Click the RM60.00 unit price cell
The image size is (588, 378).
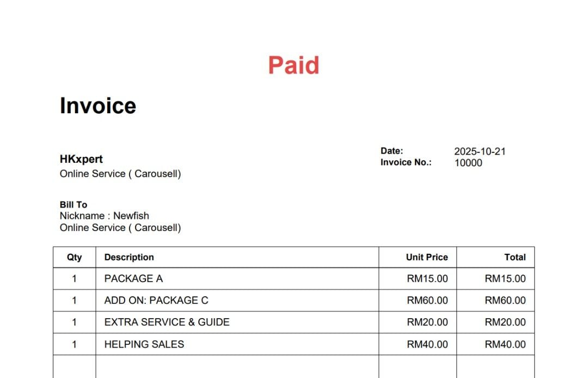point(427,301)
